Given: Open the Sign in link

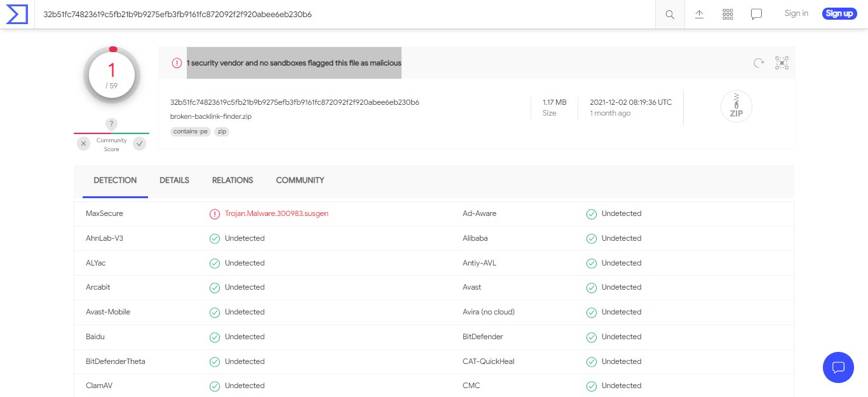Looking at the screenshot, I should [x=796, y=13].
